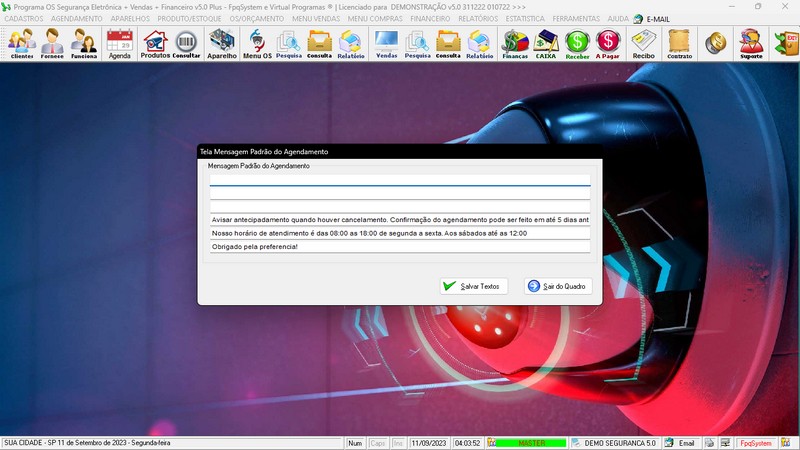
Task: Open the CADASTROS menu
Action: [24, 18]
